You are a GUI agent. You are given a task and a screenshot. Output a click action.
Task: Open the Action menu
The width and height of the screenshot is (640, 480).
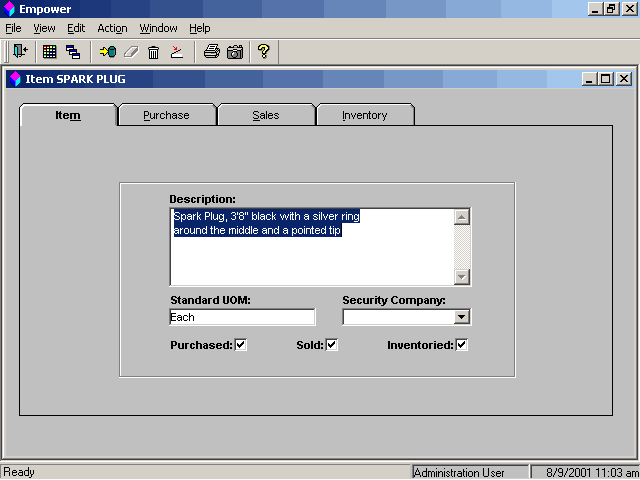point(112,28)
